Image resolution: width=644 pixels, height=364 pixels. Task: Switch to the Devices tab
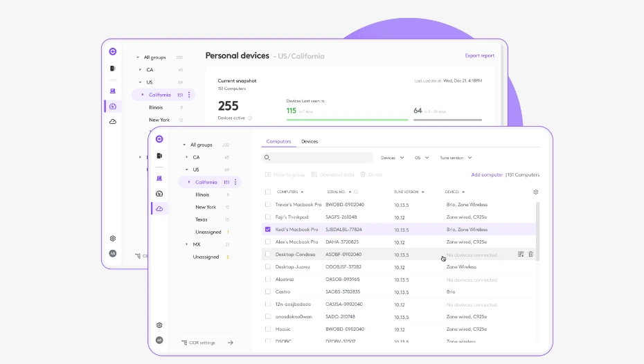point(310,141)
